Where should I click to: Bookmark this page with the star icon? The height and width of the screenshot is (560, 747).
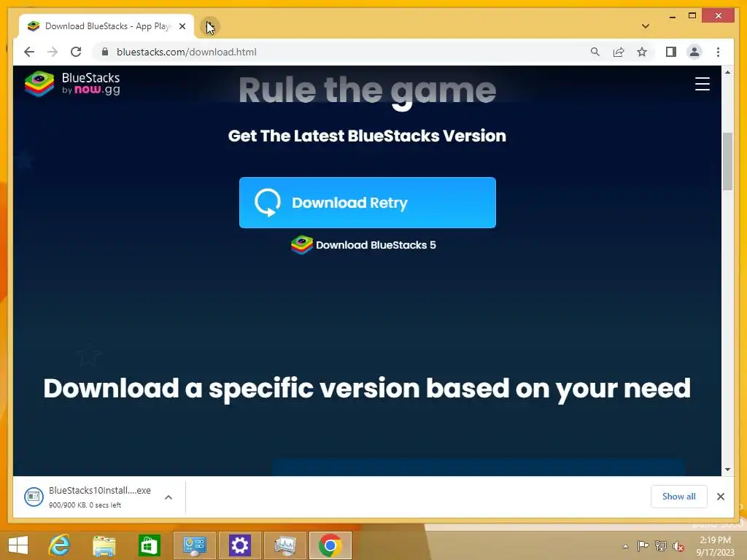642,52
